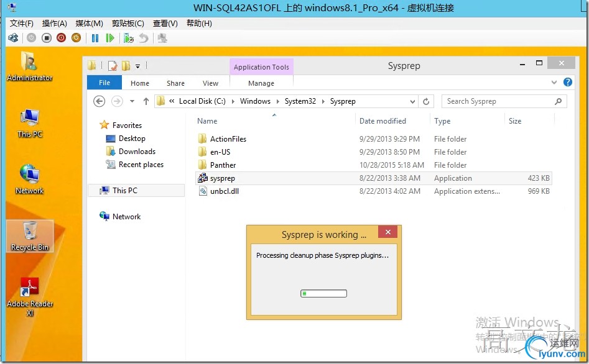Open the 帮助(H) menu

click(199, 23)
